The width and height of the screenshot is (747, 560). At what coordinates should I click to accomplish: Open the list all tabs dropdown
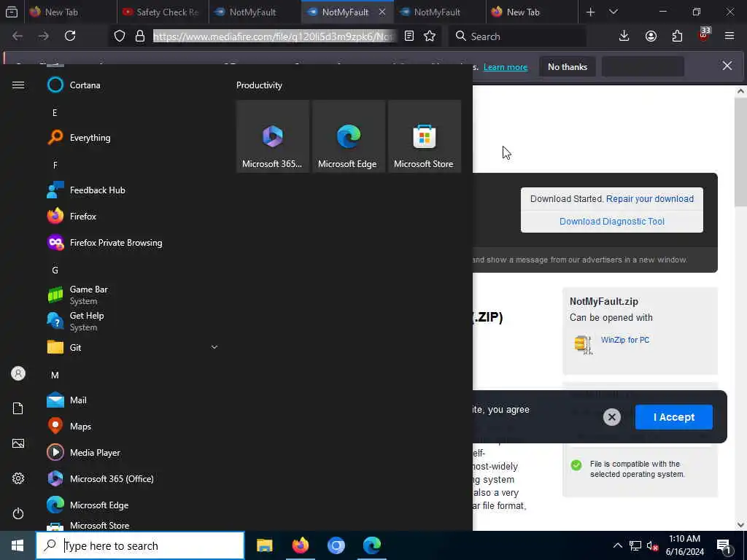[x=614, y=12]
